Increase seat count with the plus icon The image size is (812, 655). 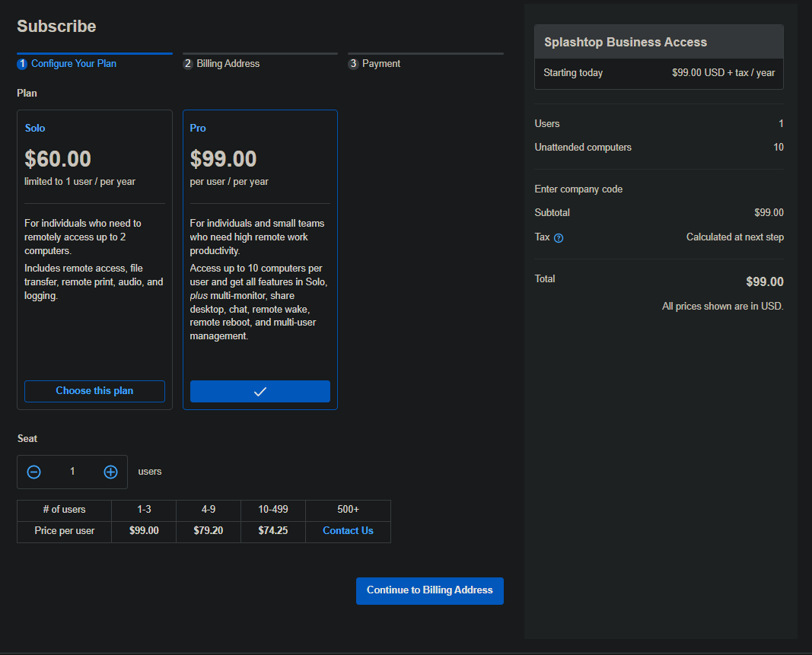(x=110, y=472)
